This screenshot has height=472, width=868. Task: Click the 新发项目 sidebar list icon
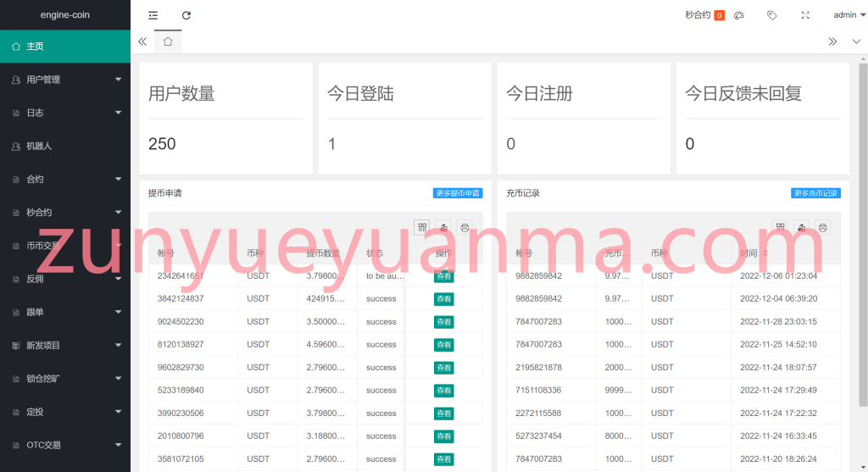pos(16,345)
